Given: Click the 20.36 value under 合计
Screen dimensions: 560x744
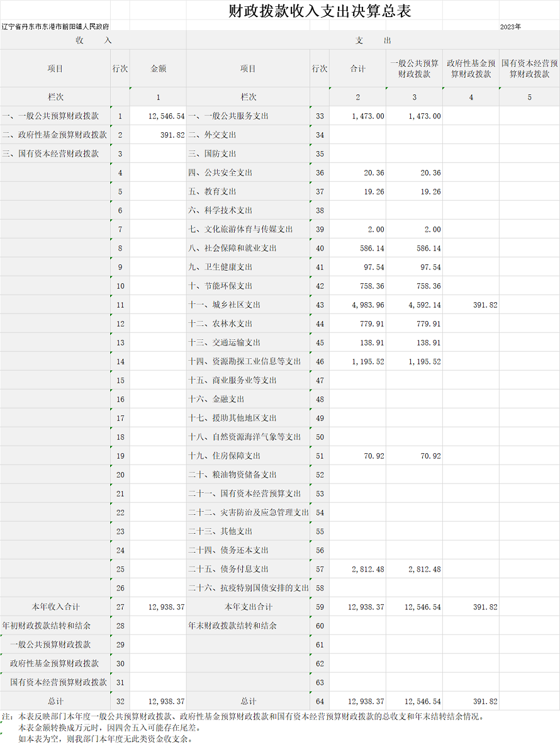Looking at the screenshot, I should click(x=374, y=172).
